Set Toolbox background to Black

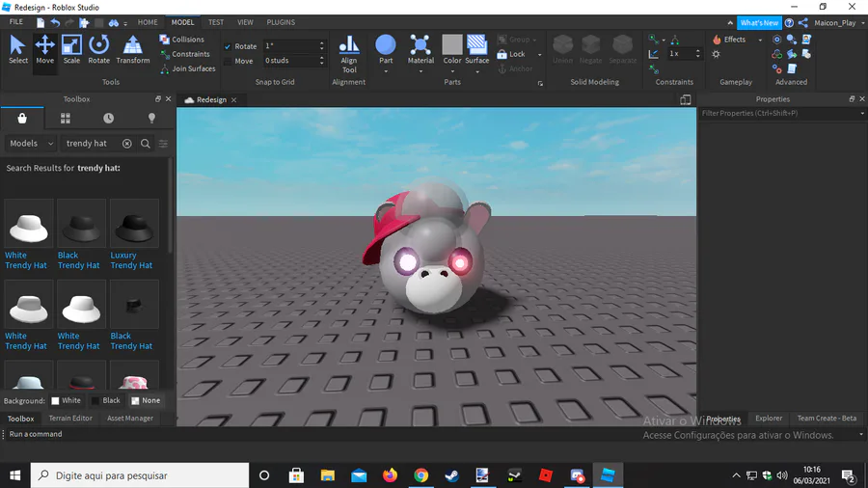coord(106,400)
